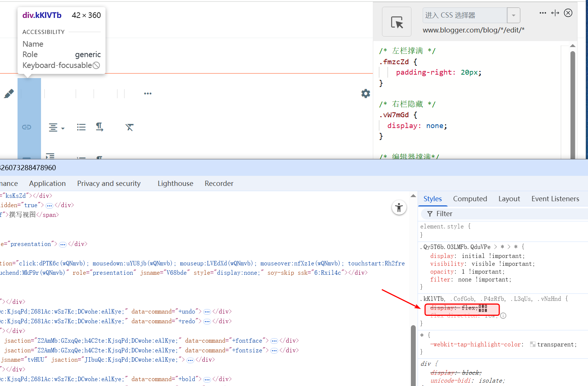
Task: Expand the collapsed ellipsis in the +undo div
Action: [x=207, y=312]
